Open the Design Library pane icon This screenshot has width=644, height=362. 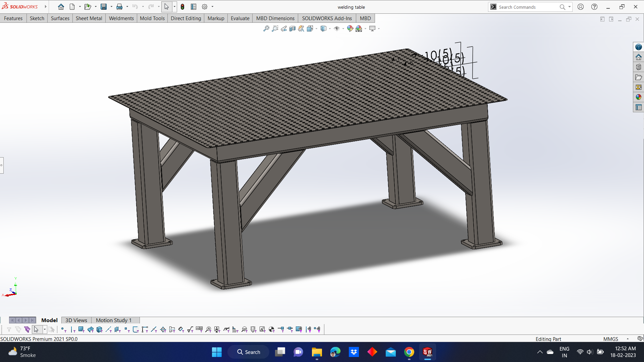pyautogui.click(x=638, y=67)
